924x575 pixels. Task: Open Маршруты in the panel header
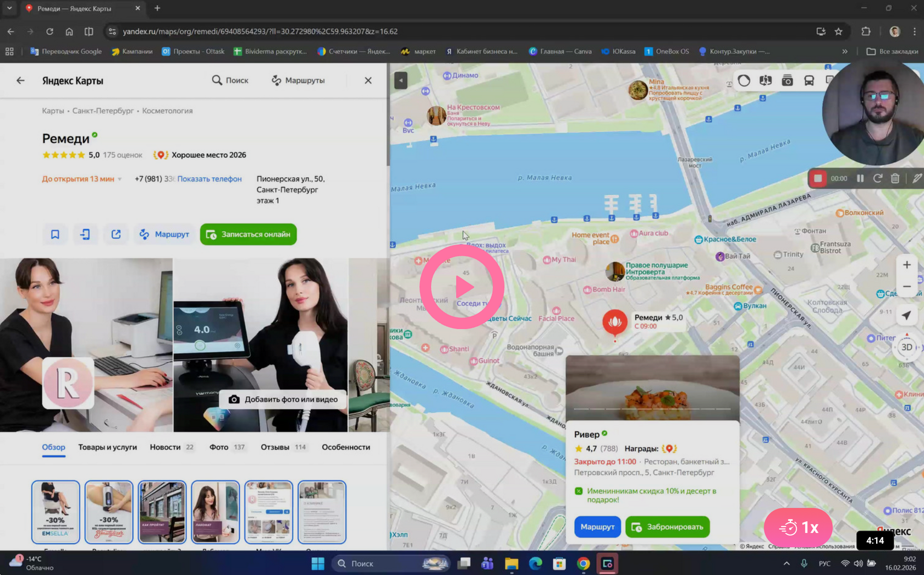pyautogui.click(x=298, y=80)
